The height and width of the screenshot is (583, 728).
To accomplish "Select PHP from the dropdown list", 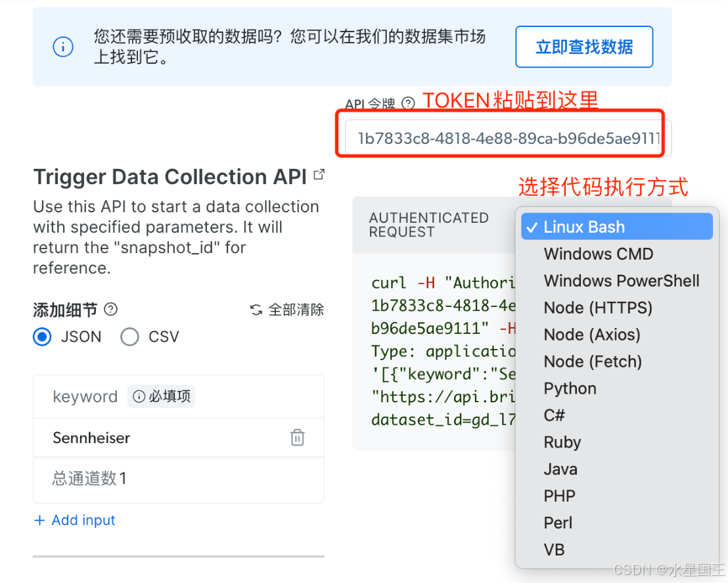I will pyautogui.click(x=616, y=496).
